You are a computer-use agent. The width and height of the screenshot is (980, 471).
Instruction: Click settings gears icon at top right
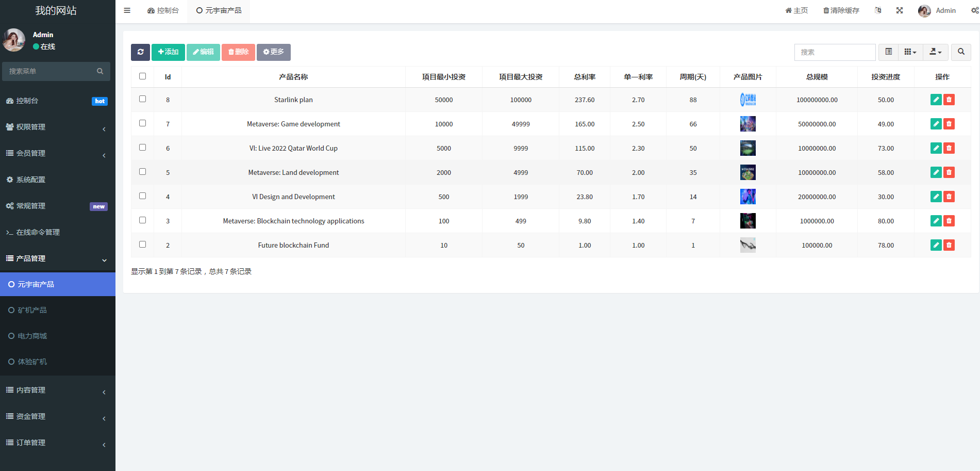click(975, 10)
